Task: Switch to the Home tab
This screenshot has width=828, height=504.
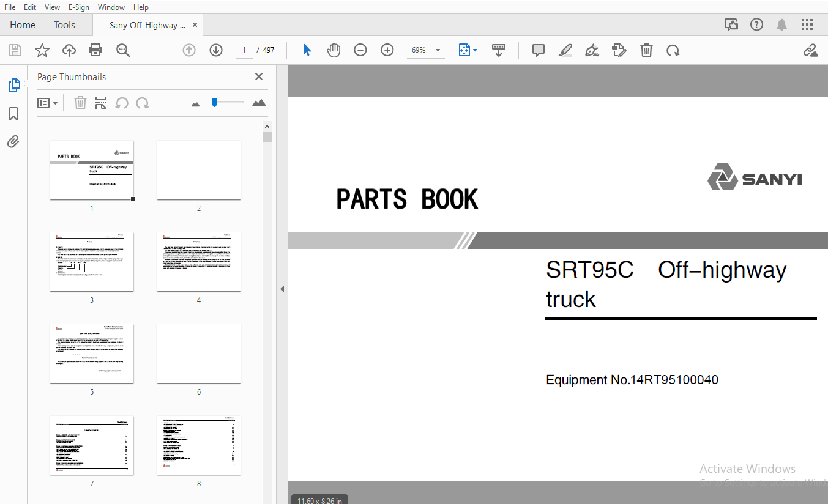Action: pyautogui.click(x=23, y=25)
